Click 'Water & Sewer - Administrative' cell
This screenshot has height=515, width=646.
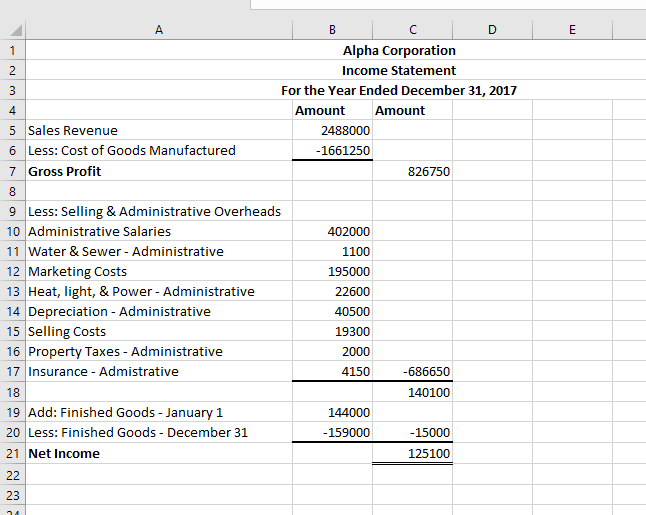coord(159,251)
